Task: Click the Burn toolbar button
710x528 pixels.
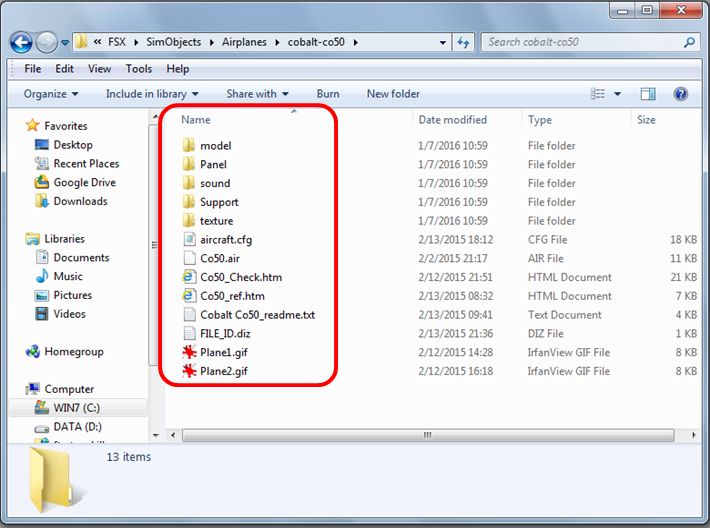Action: pyautogui.click(x=328, y=94)
